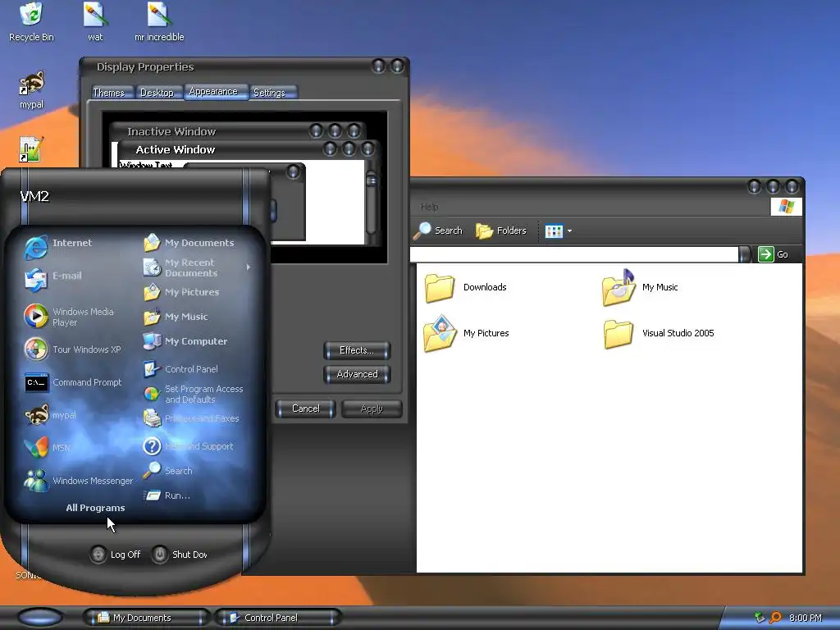Open My Documents in Start menu
The height and width of the screenshot is (630, 840).
[189, 243]
